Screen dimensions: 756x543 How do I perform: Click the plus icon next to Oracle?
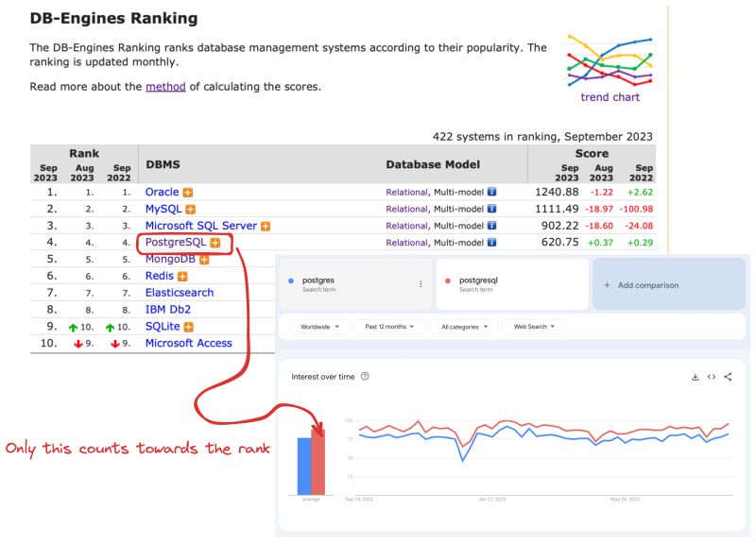[x=188, y=193]
